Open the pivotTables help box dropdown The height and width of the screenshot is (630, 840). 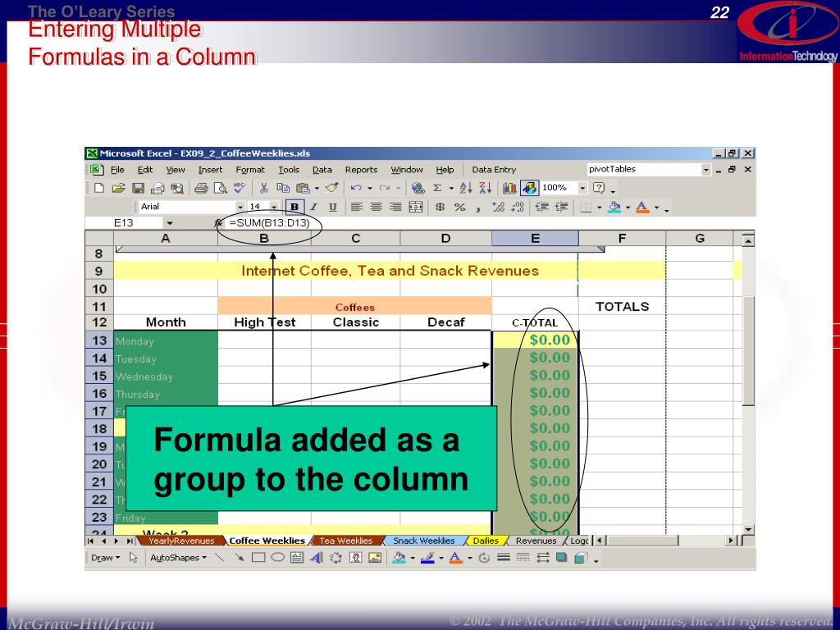point(705,170)
